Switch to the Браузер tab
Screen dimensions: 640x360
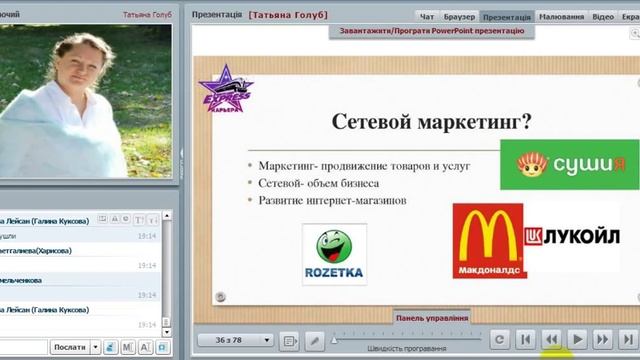(459, 17)
